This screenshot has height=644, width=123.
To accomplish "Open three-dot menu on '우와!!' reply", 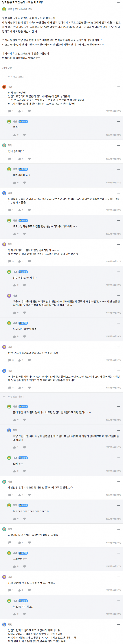I will [x=118, y=121].
